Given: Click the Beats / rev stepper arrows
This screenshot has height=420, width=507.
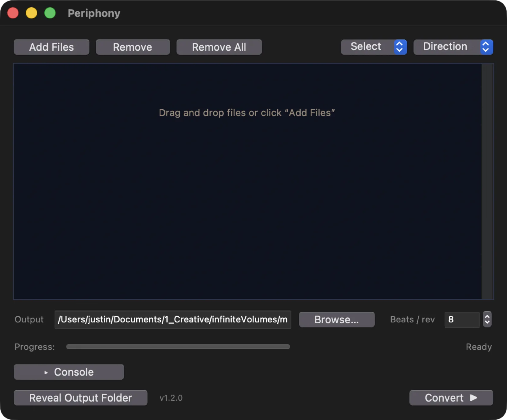Looking at the screenshot, I should 487,320.
